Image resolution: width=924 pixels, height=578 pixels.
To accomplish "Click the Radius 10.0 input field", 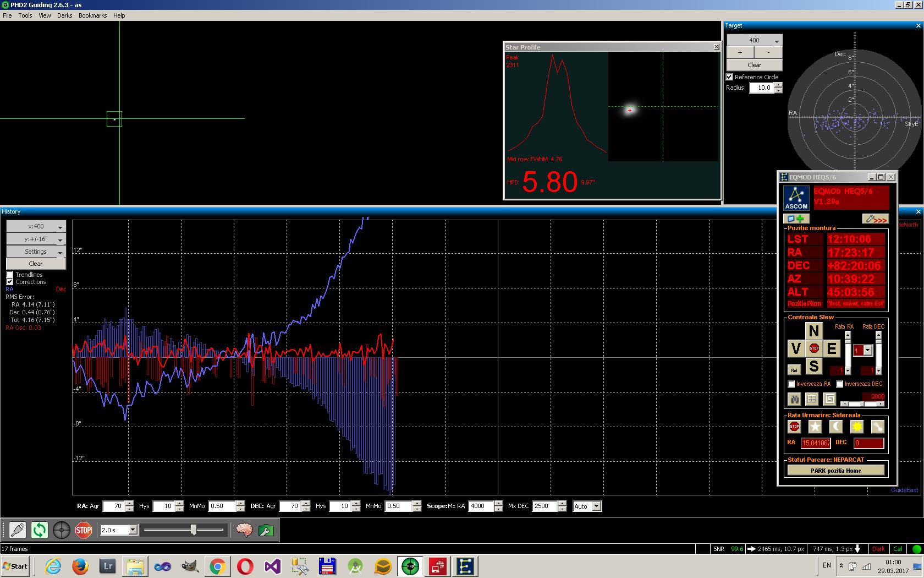I will (762, 88).
